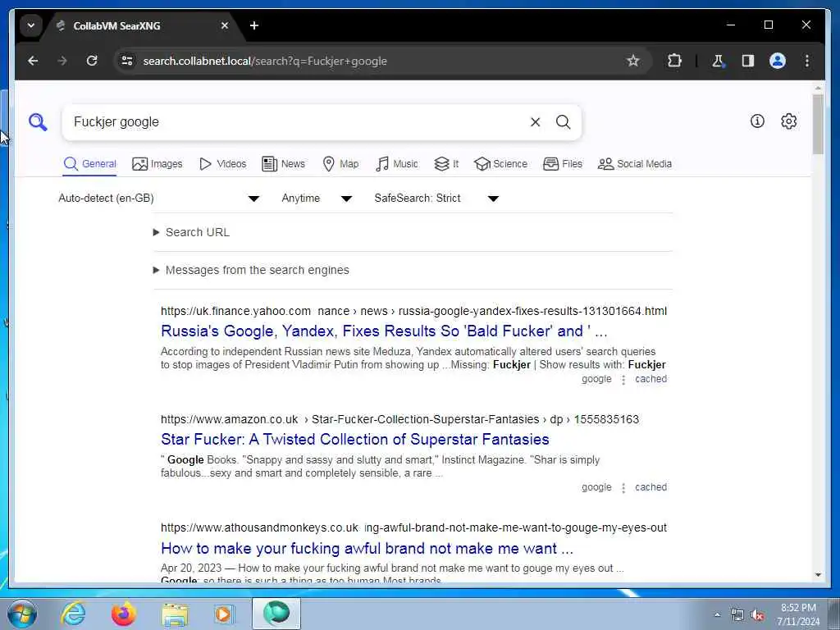
Task: Go back with browser back arrow
Action: click(33, 61)
